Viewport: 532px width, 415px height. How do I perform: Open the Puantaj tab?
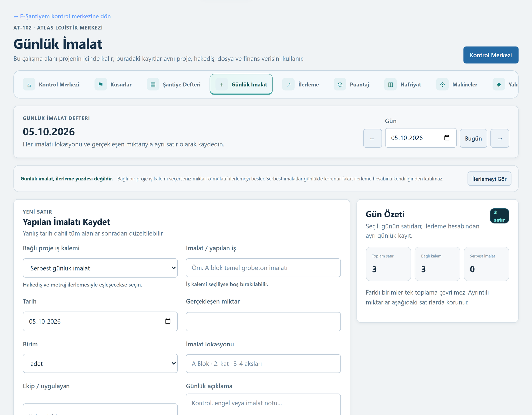[352, 85]
